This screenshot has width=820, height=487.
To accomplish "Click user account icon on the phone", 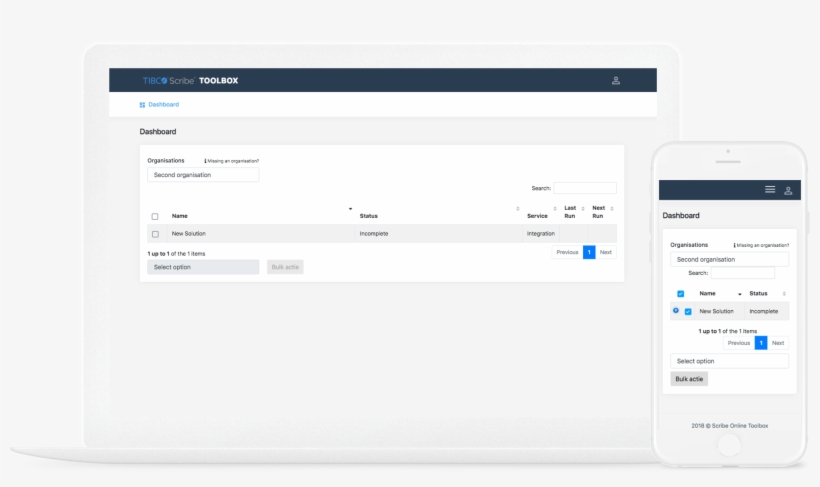I will point(788,190).
